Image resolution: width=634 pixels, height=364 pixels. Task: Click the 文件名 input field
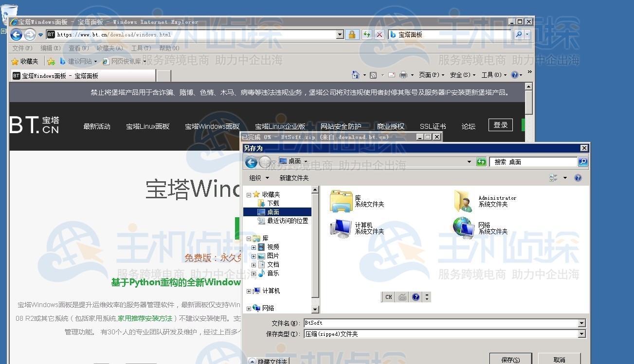point(440,323)
